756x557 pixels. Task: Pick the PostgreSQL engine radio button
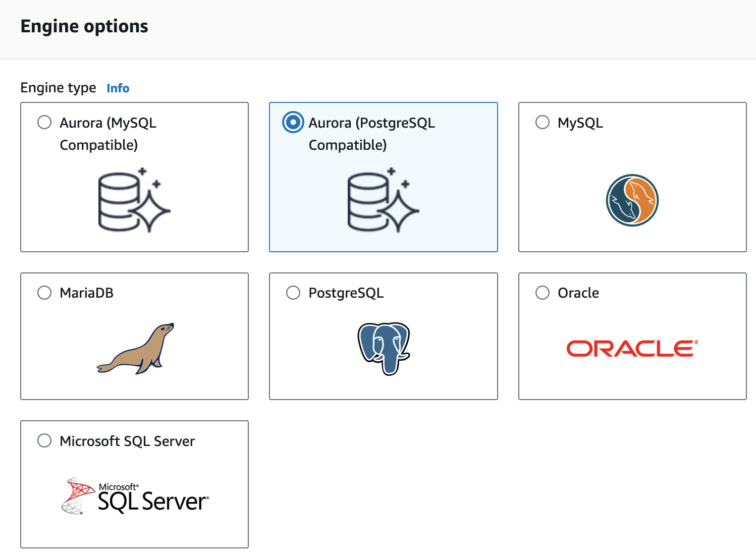(293, 293)
